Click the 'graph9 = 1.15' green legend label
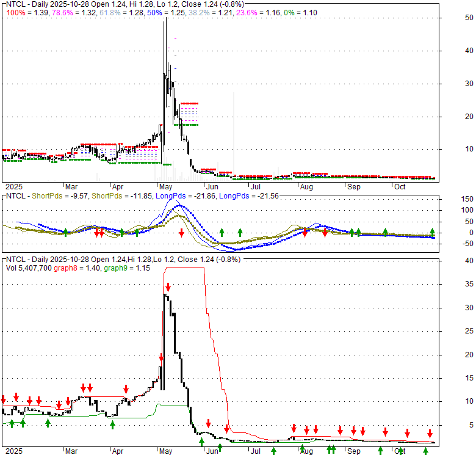The image size is (476, 455). [127, 268]
